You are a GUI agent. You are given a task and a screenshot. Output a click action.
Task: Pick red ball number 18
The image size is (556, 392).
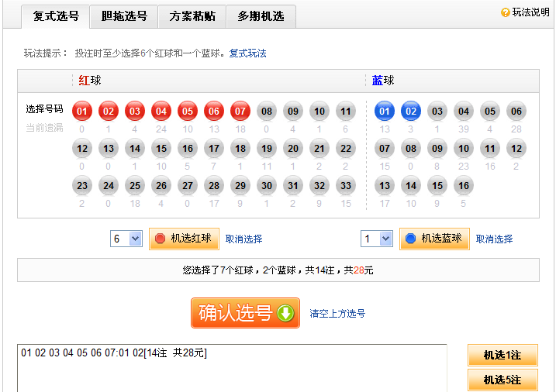click(240, 148)
